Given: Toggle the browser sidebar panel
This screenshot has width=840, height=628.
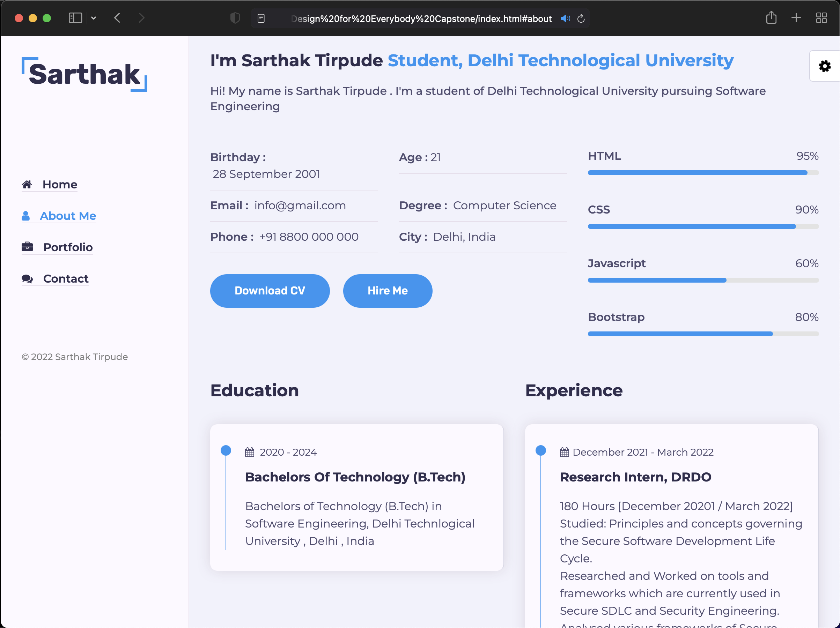Looking at the screenshot, I should tap(75, 17).
